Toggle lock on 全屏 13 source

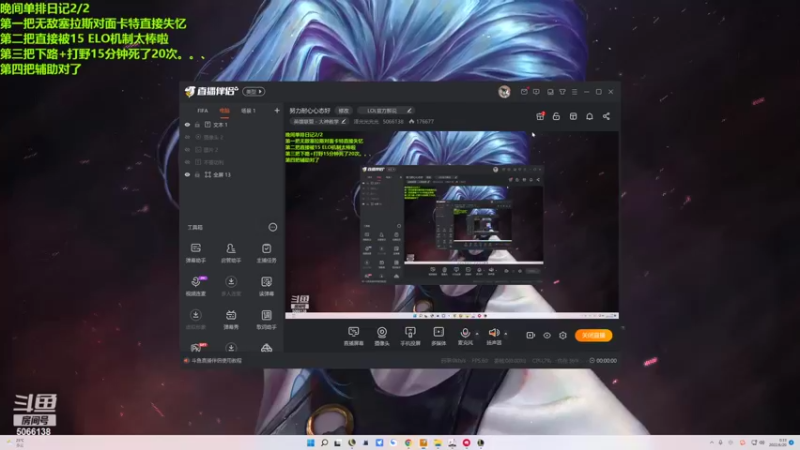(x=197, y=174)
